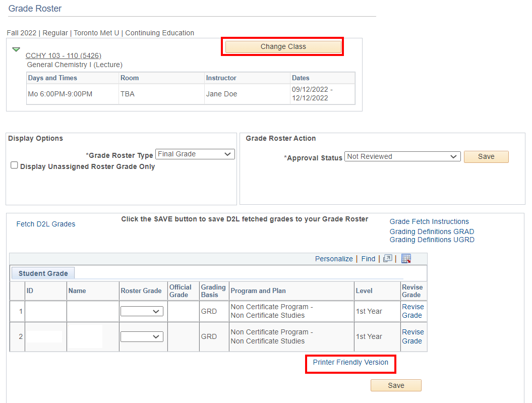Open Grading Definitions GRAD link

coord(432,232)
